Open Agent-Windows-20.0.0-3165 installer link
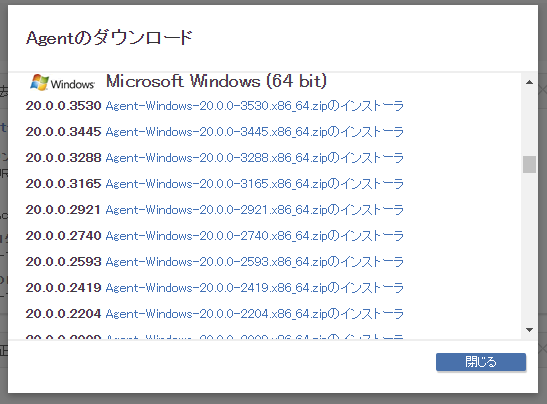The height and width of the screenshot is (404, 547). pyautogui.click(x=254, y=184)
